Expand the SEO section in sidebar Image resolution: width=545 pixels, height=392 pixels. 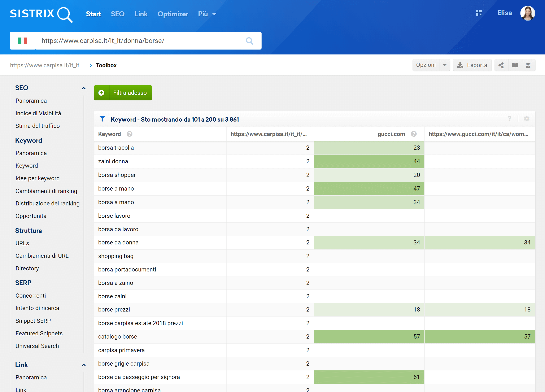point(83,88)
